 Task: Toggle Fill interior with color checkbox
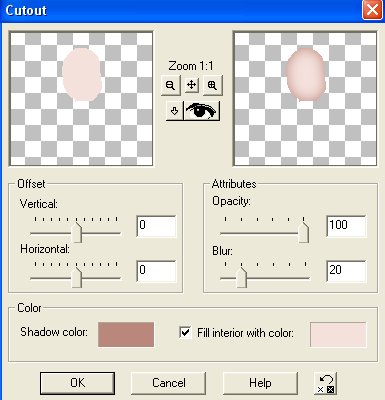185,332
